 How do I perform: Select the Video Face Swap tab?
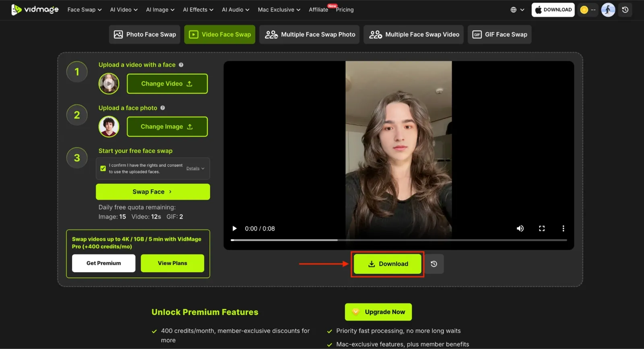(x=220, y=35)
